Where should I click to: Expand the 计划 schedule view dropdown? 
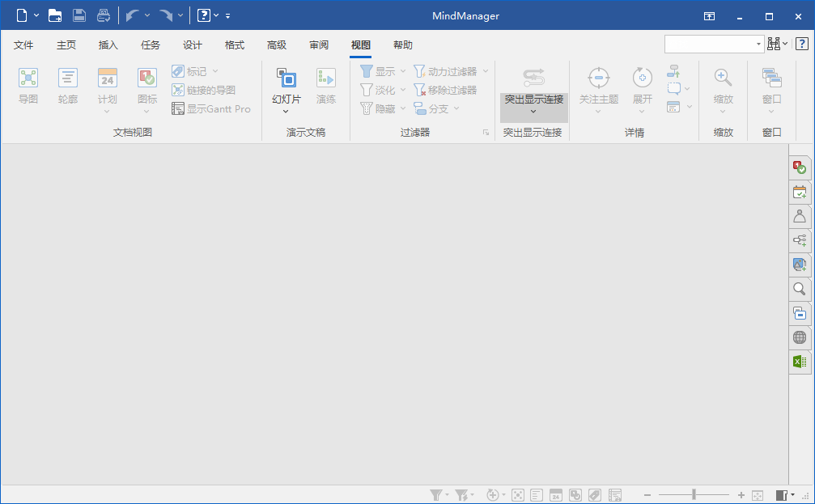point(107,111)
